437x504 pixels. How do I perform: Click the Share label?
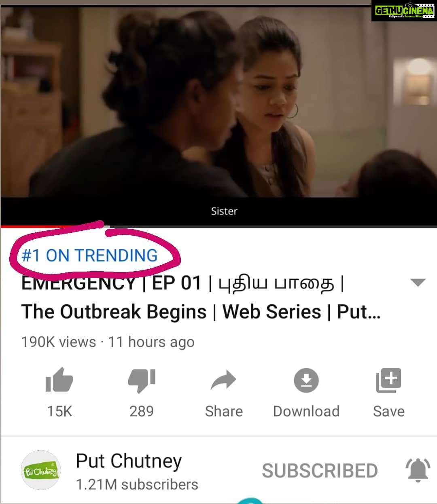pyautogui.click(x=224, y=411)
